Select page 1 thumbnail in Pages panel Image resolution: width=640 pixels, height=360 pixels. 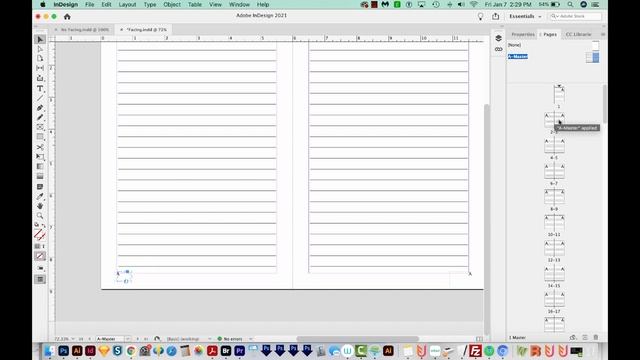559,94
